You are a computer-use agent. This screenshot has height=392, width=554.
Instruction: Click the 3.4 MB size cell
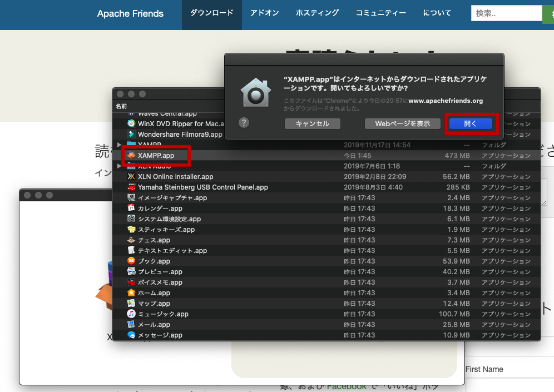click(458, 293)
